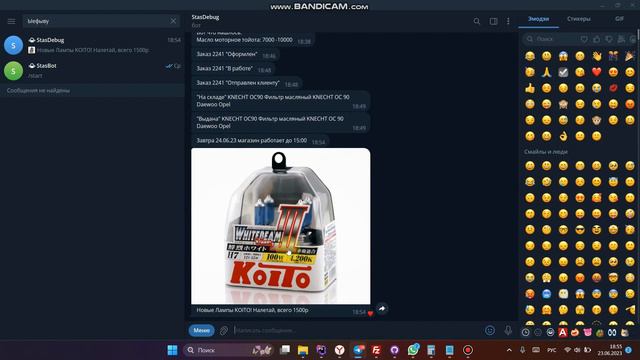The width and height of the screenshot is (640, 360).
Task: Insert the folded hands emoji
Action: coord(547,72)
